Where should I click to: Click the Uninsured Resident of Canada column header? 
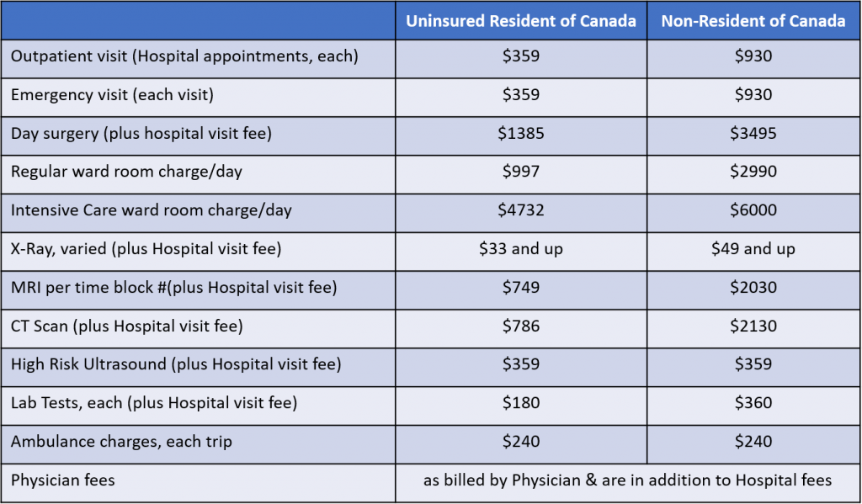521,21
